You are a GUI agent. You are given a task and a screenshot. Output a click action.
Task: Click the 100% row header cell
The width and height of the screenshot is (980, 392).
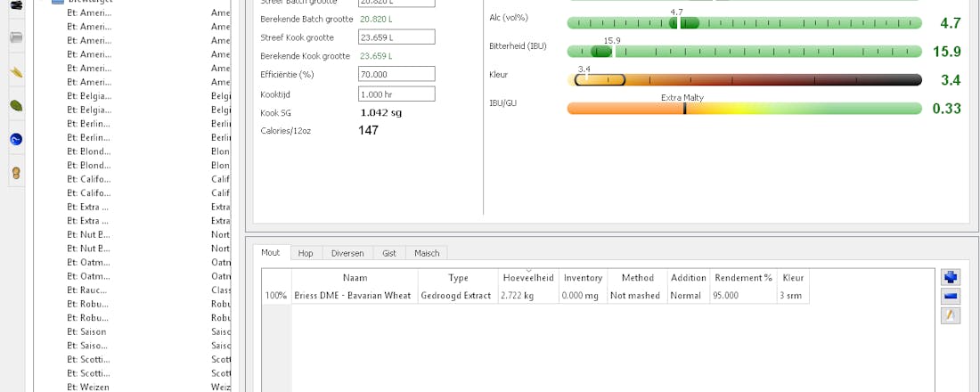[x=276, y=295]
